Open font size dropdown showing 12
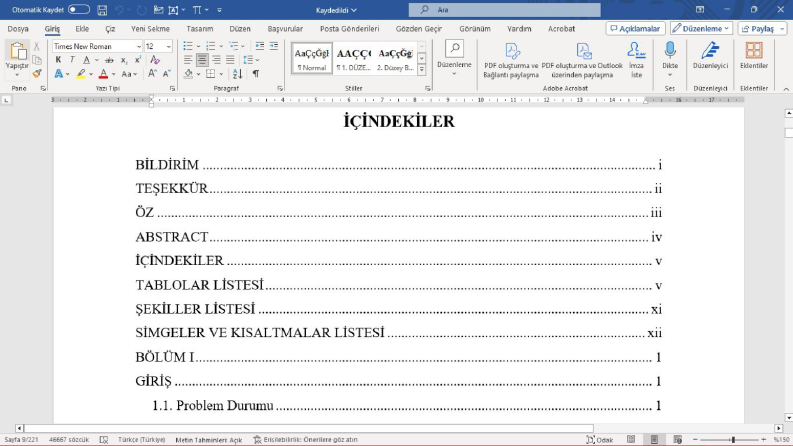793x446 pixels. (x=168, y=46)
